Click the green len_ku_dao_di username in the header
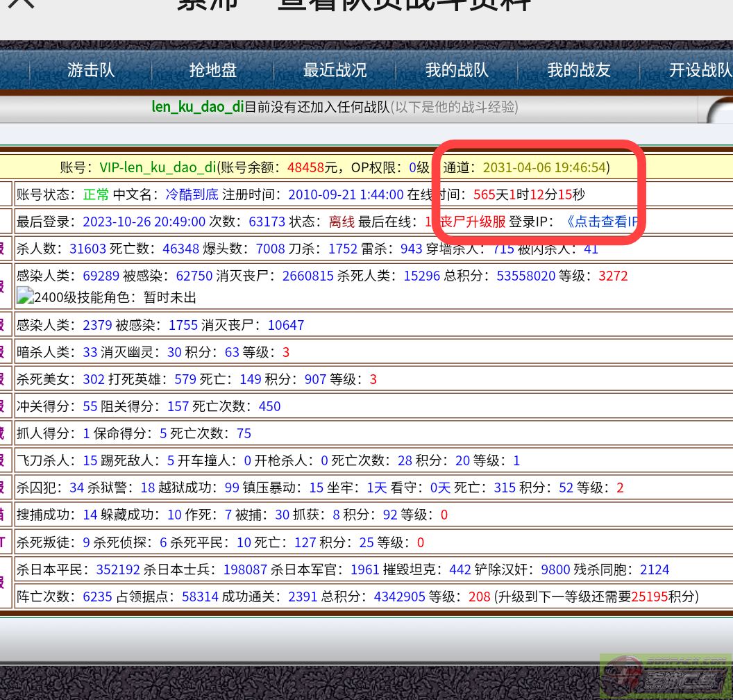 tap(198, 107)
